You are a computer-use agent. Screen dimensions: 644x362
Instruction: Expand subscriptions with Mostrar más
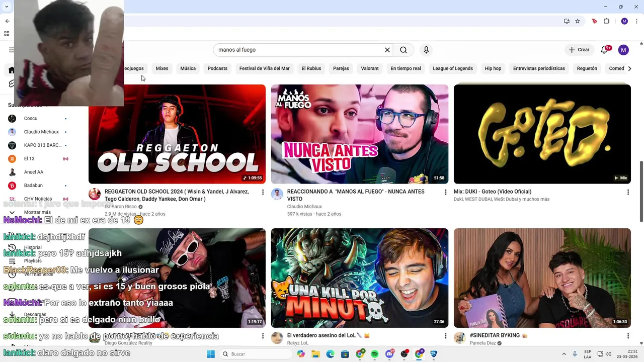point(37,212)
